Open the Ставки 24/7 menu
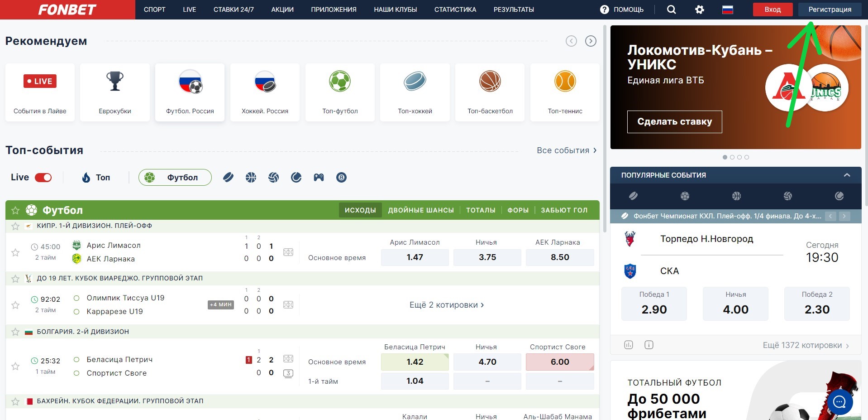Viewport: 868px width, 420px height. tap(234, 10)
